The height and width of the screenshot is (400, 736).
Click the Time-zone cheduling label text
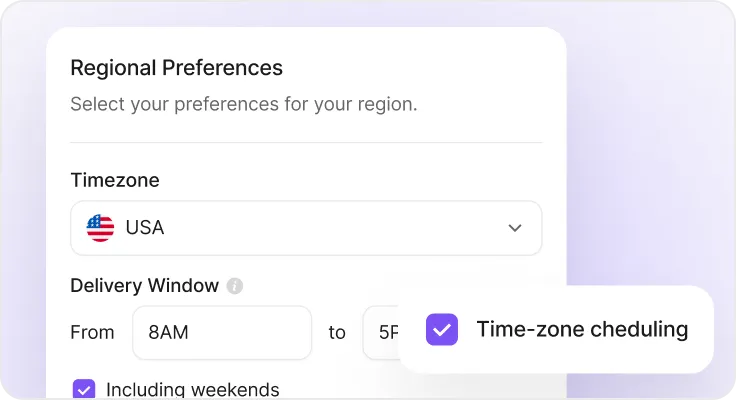coord(582,329)
